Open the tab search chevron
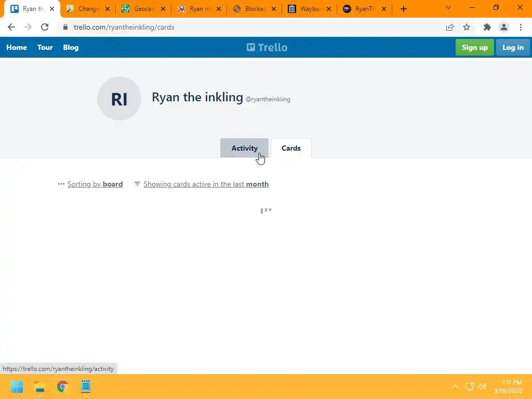The width and height of the screenshot is (532, 399). pos(448,7)
